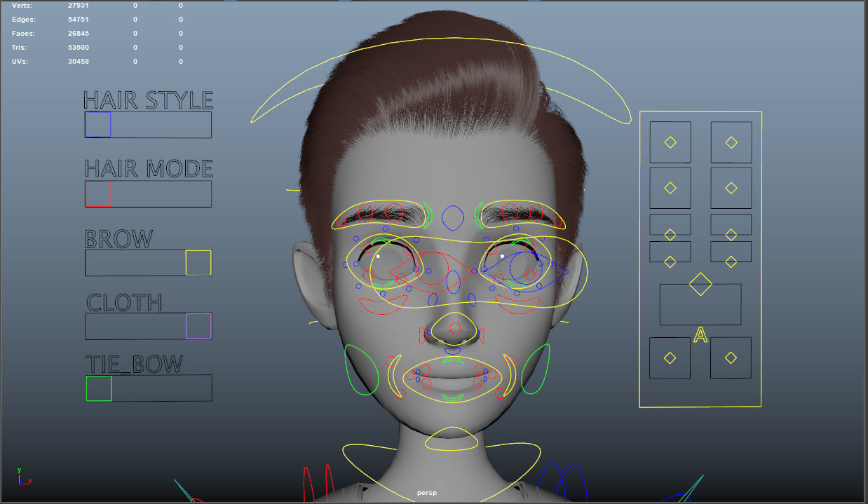
Task: Select the blue HAIR STYLE slider handle
Action: coord(97,125)
